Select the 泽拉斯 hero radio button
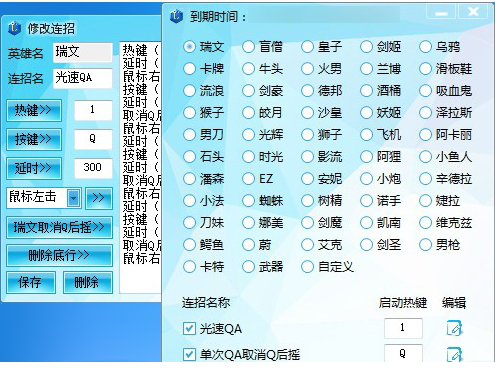495x376 pixels. [425, 113]
